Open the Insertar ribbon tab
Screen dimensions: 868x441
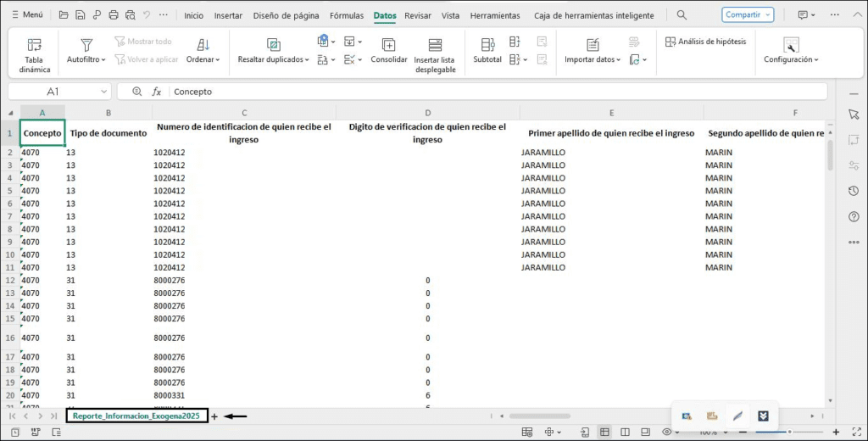[x=228, y=15]
